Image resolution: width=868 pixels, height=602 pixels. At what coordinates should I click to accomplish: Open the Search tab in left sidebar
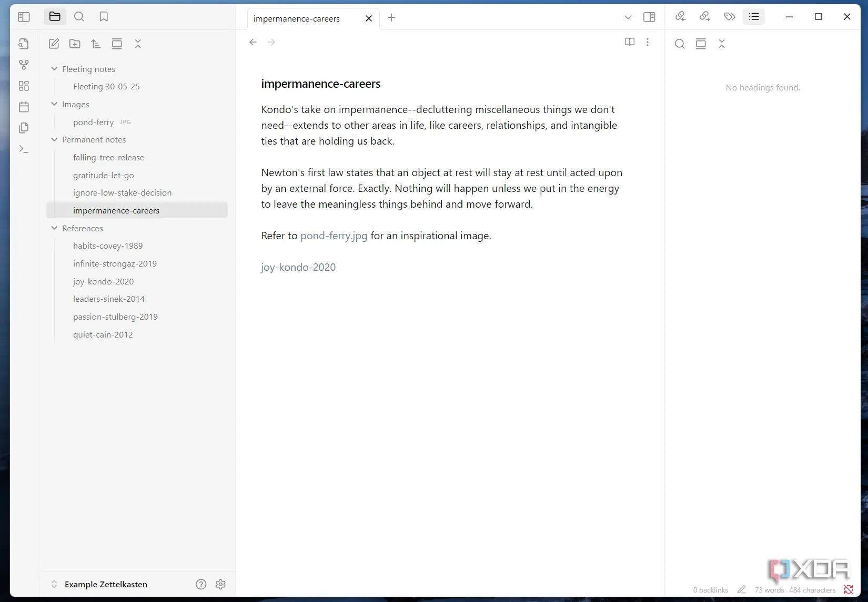(x=79, y=17)
